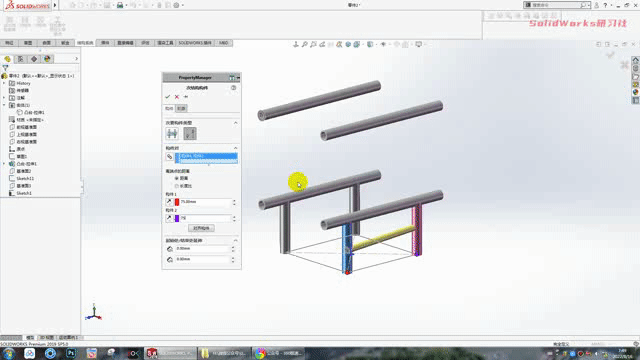Click the SOLIDWORKS taskbar button
Viewport: 640px width, 360px height.
171,353
